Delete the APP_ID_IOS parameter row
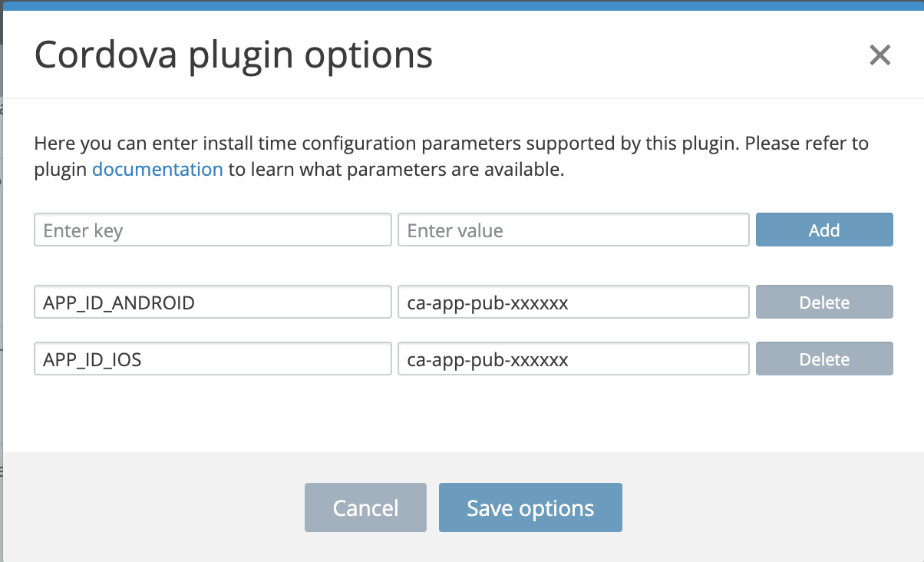This screenshot has height=562, width=924. point(824,359)
